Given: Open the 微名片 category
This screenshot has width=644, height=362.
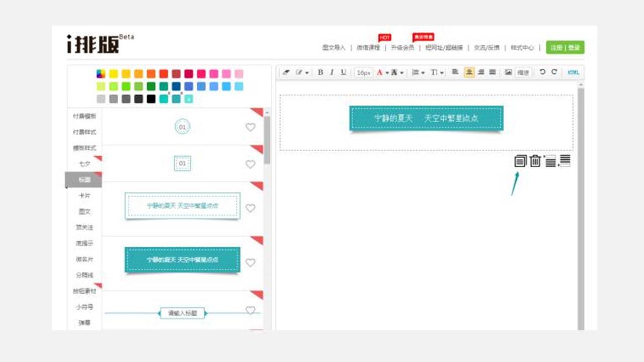Looking at the screenshot, I should (85, 259).
